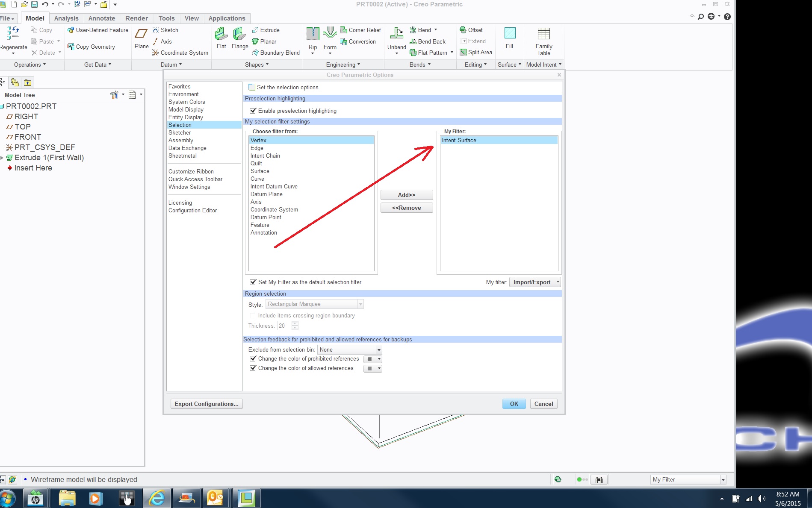Viewport: 812px width, 508px height.
Task: Select Edge in Choose filter list
Action: click(311, 148)
